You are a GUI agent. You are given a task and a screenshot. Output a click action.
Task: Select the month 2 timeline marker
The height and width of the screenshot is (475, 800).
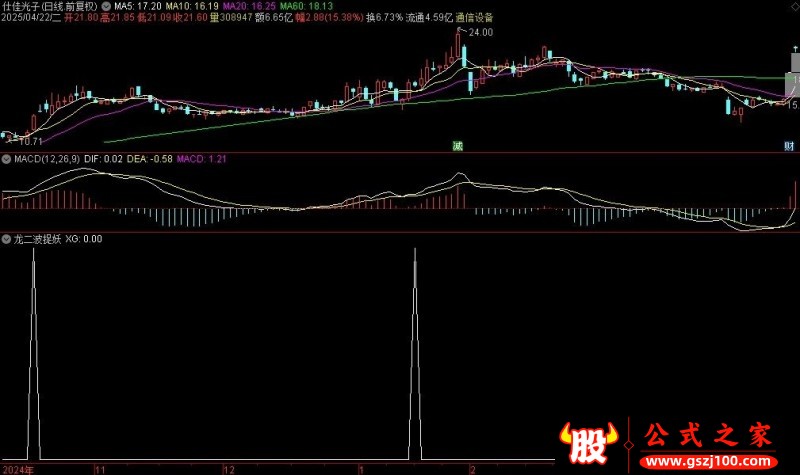473,469
